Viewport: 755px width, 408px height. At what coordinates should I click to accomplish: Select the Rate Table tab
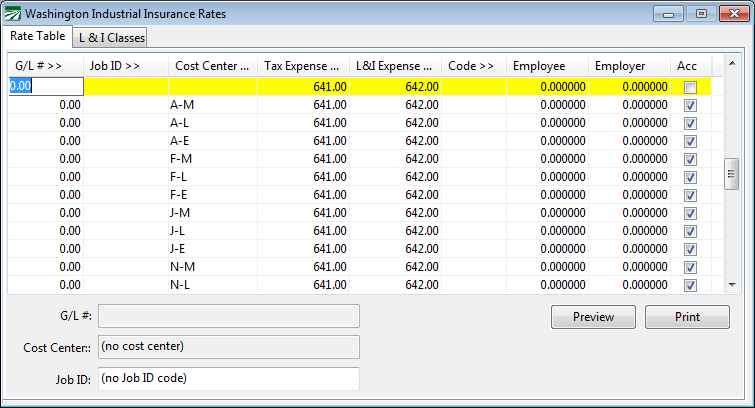(x=38, y=36)
